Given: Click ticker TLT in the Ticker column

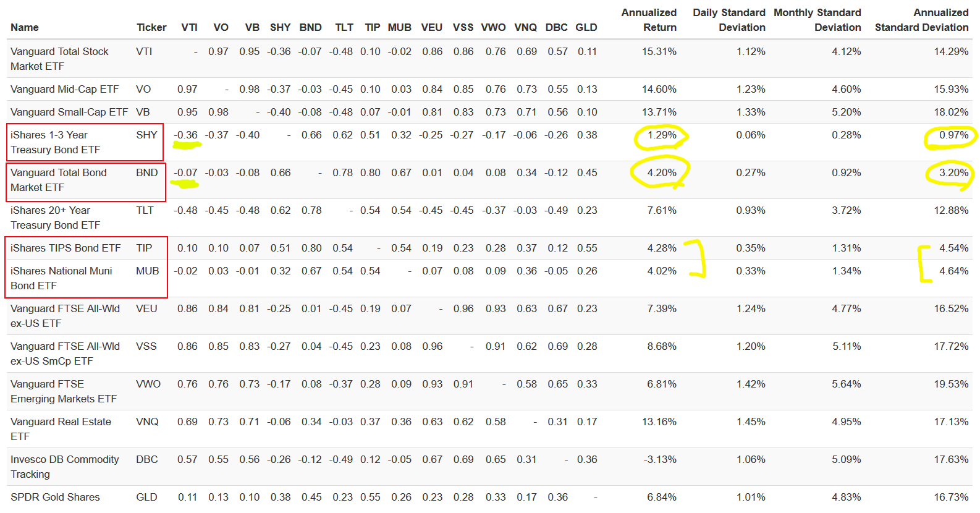Looking at the screenshot, I should [145, 210].
